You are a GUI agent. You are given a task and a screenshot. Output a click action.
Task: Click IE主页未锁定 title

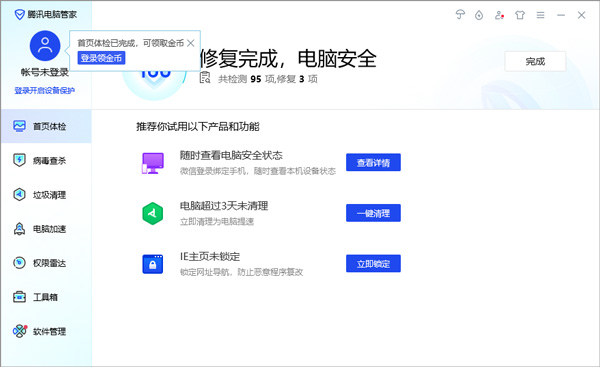tap(210, 256)
